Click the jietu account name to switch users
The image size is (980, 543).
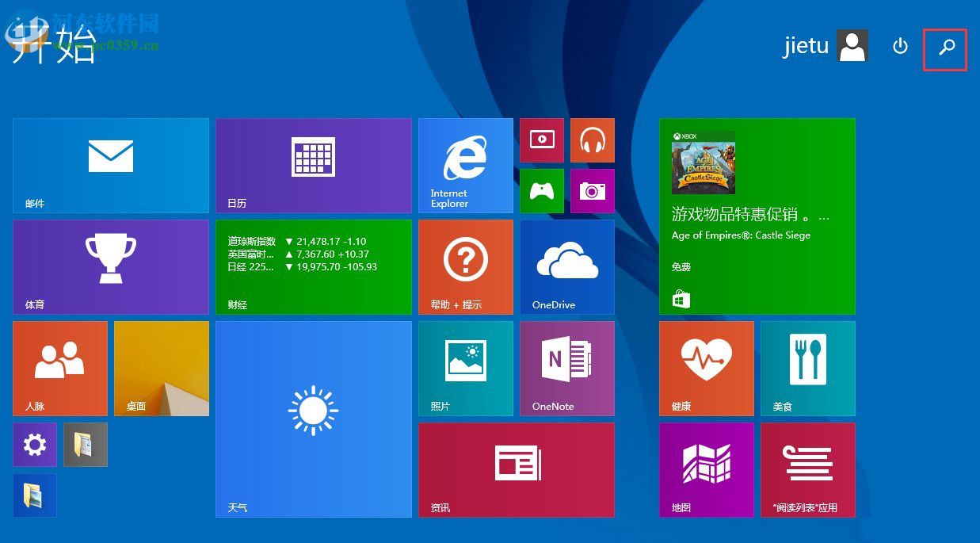pos(806,46)
